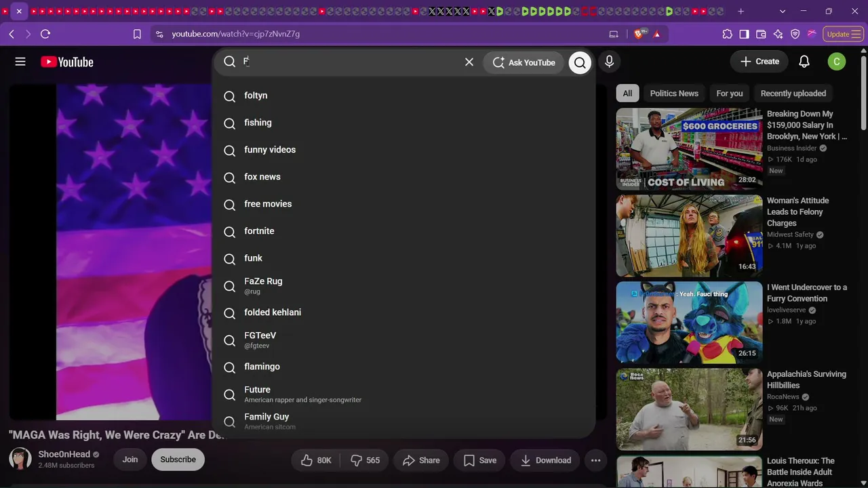Toggle the Brave sidebar panel
This screenshot has height=488, width=868.
click(x=745, y=34)
